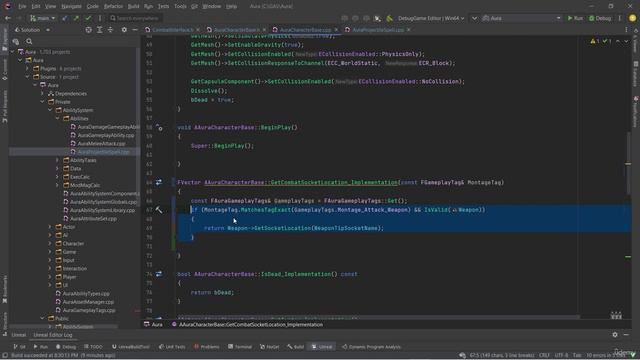640x360 pixels.
Task: Click the Debug button
Action: tap(600, 18)
